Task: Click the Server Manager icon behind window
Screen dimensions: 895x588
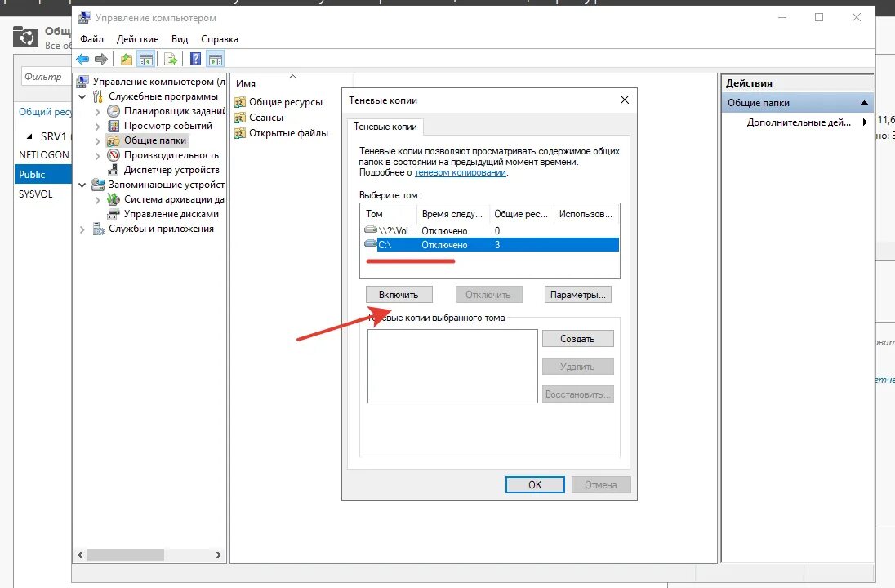Action: 25,37
